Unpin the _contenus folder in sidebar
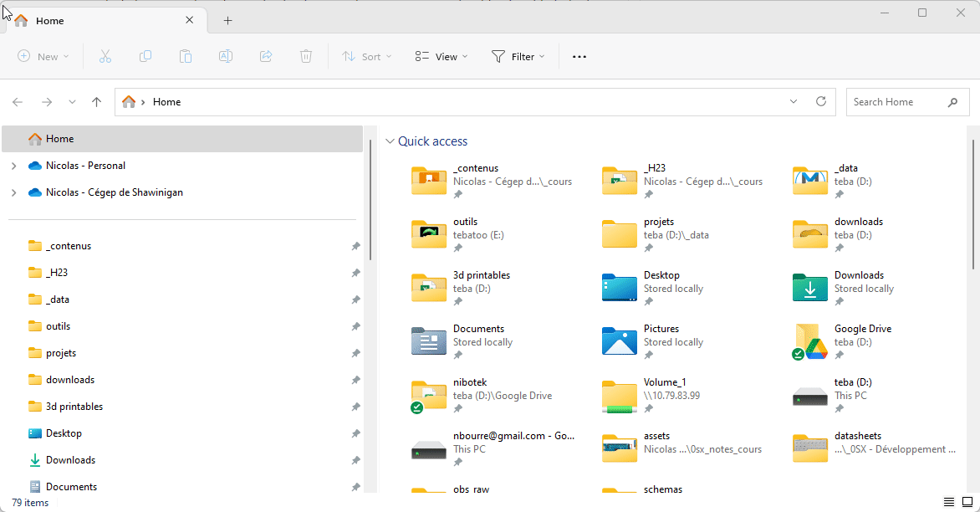This screenshot has width=980, height=512. click(x=355, y=246)
